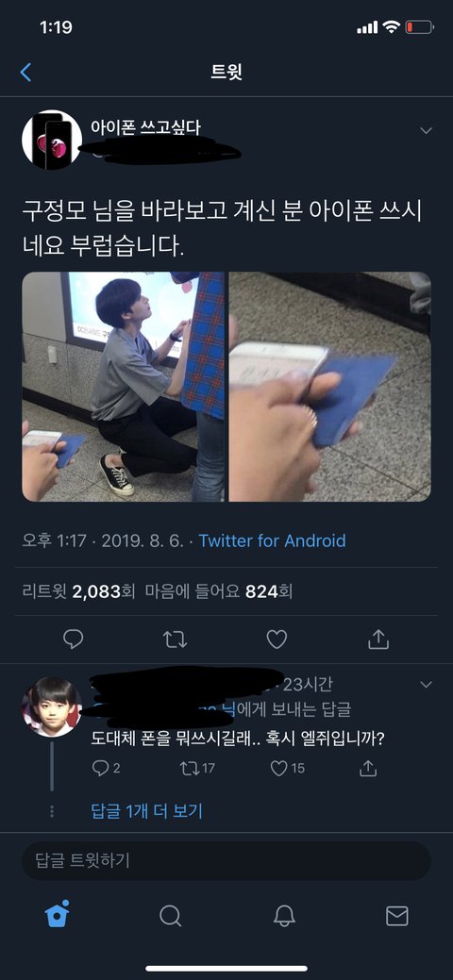This screenshot has height=980, width=453.
Task: Open direct messages envelope tab
Action: point(396,916)
